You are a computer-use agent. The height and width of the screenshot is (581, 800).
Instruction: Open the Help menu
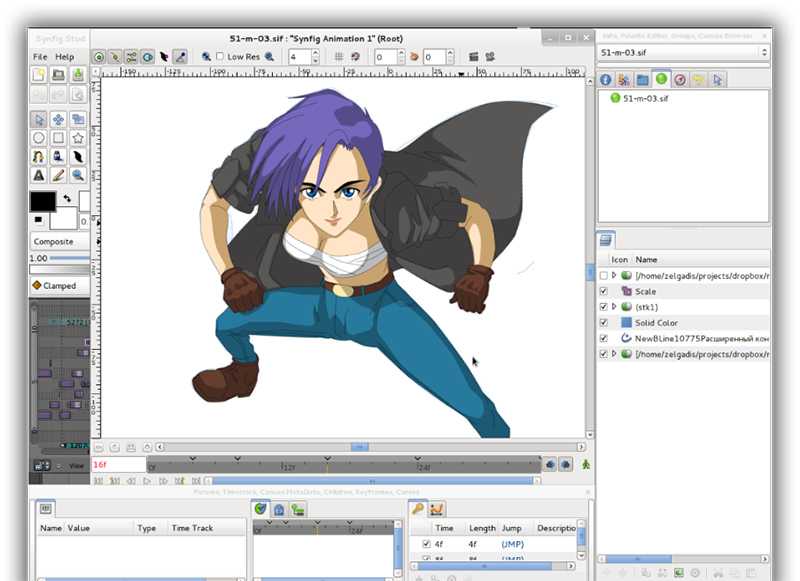pos(65,57)
